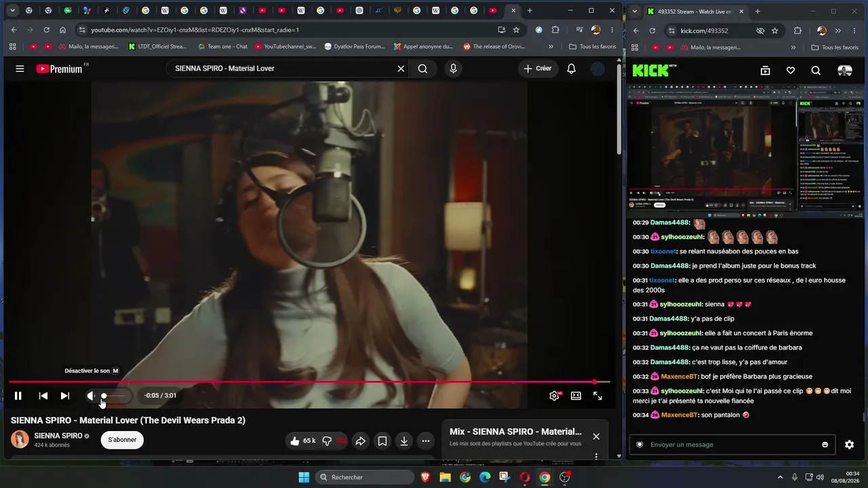Open the Windows Start menu
This screenshot has width=868, height=488.
[303, 477]
